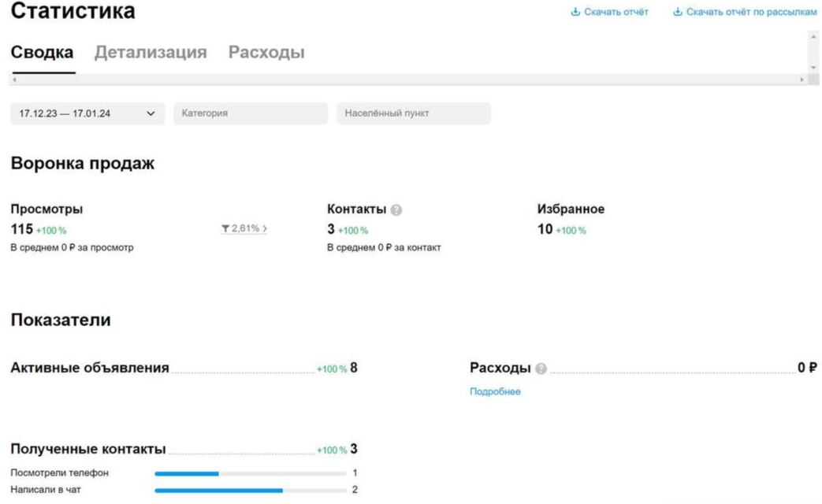Image resolution: width=822 pixels, height=504 pixels.
Task: Switch to the Сводка tab
Action: click(x=42, y=53)
